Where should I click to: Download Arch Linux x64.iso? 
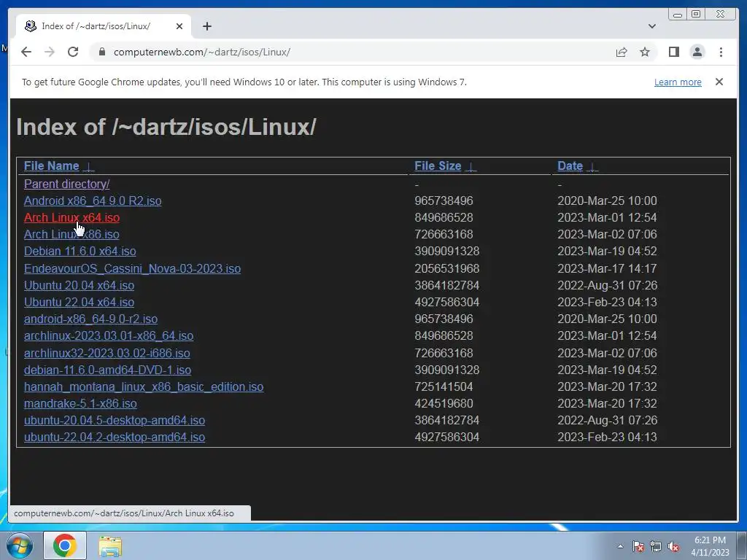coord(71,217)
